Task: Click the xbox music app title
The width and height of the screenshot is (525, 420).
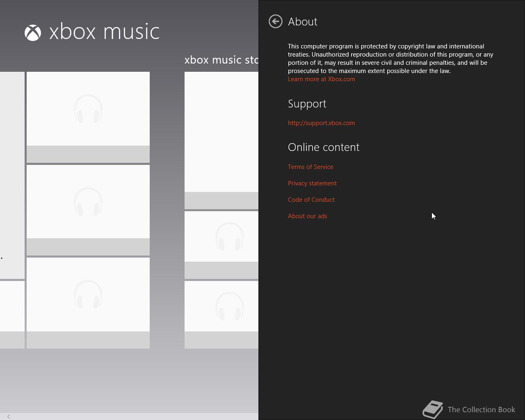Action: [104, 32]
